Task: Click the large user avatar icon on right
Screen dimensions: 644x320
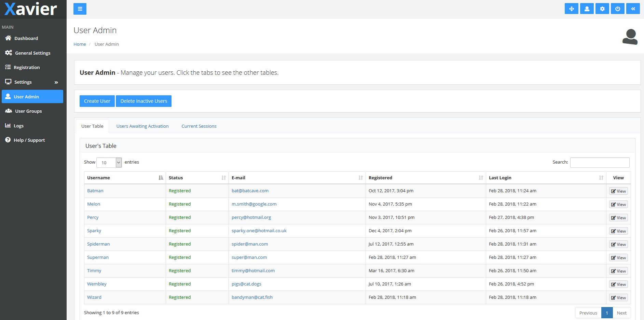Action: pyautogui.click(x=630, y=37)
